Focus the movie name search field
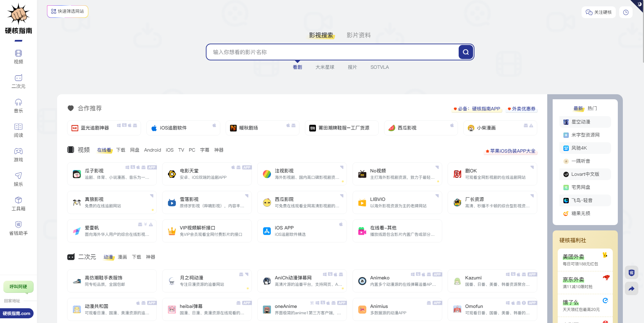The height and width of the screenshot is (323, 644). [x=332, y=52]
